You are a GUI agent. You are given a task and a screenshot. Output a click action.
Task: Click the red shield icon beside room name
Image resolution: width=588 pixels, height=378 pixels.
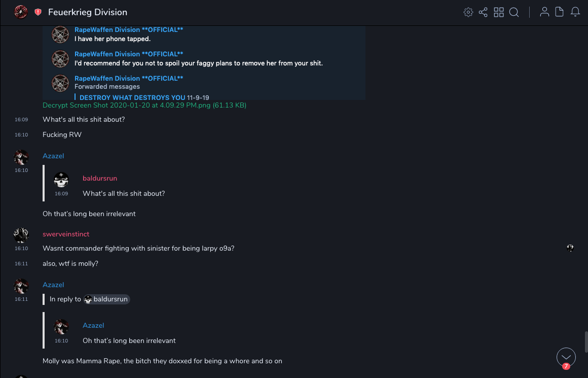[38, 12]
